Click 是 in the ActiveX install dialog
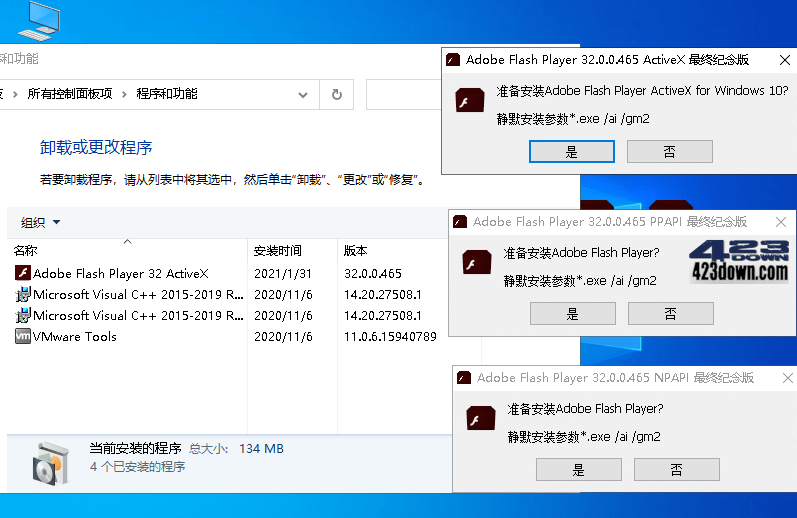The height and width of the screenshot is (518, 797). coord(571,152)
